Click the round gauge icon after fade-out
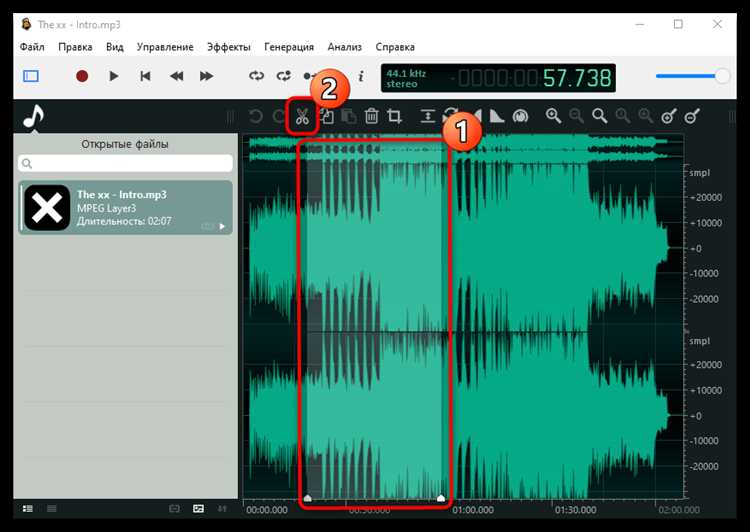 point(520,116)
